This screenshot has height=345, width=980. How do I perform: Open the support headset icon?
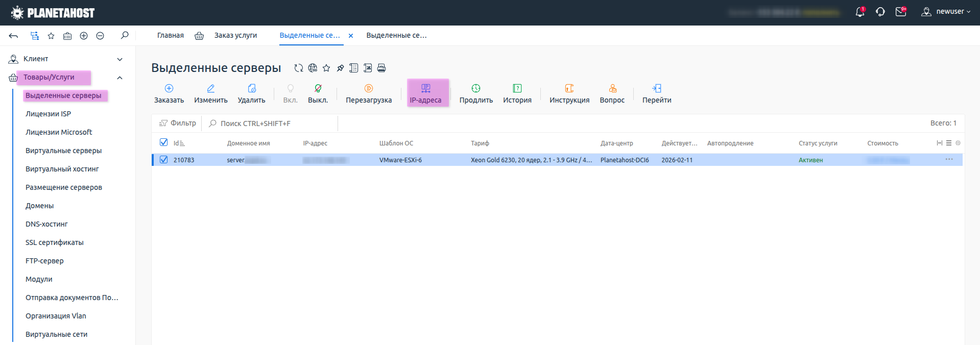[x=880, y=12]
